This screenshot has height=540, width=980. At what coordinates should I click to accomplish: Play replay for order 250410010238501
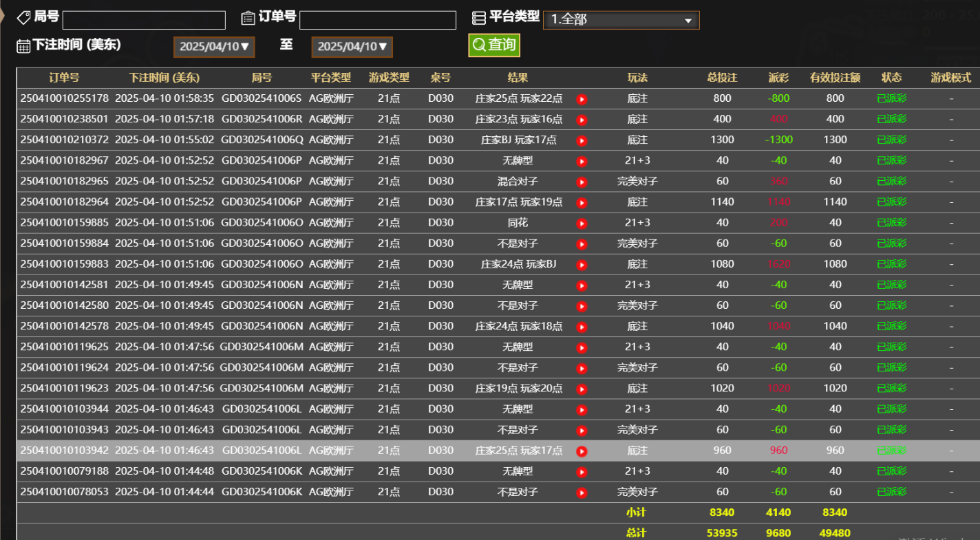[x=582, y=120]
